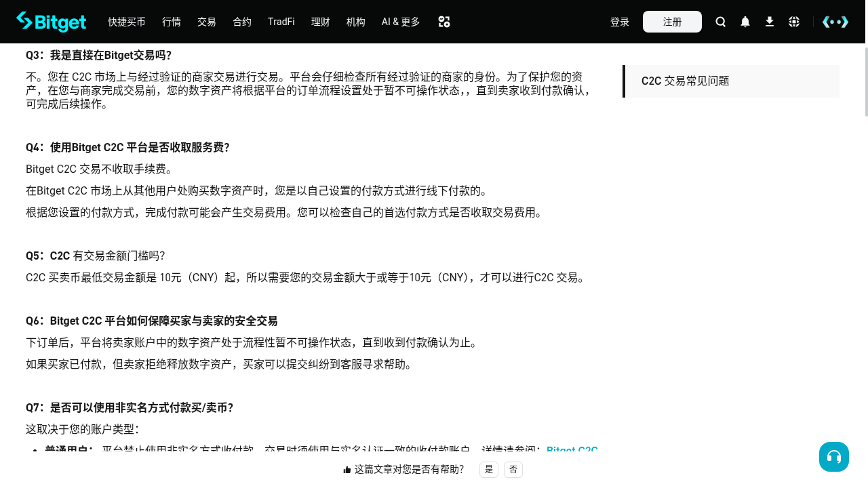Viewport: 868px width, 488px height.
Task: Click the Q7 heading about 非实名方式付款
Action: point(130,408)
